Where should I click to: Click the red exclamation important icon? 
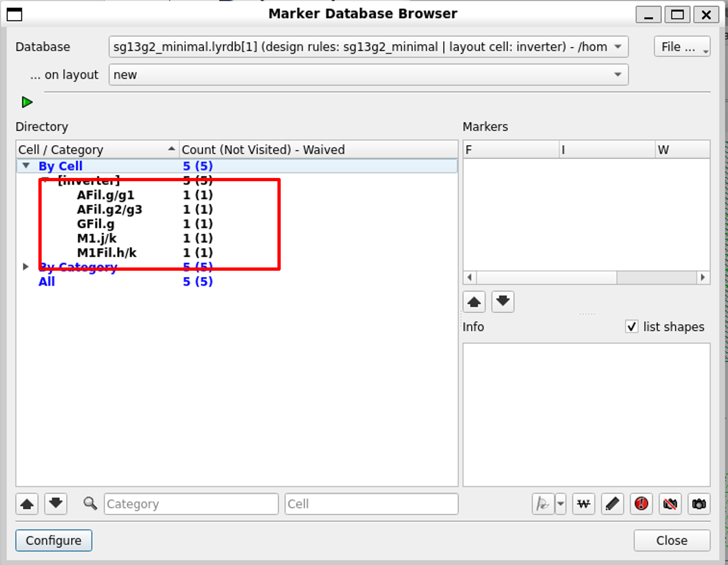tap(641, 504)
